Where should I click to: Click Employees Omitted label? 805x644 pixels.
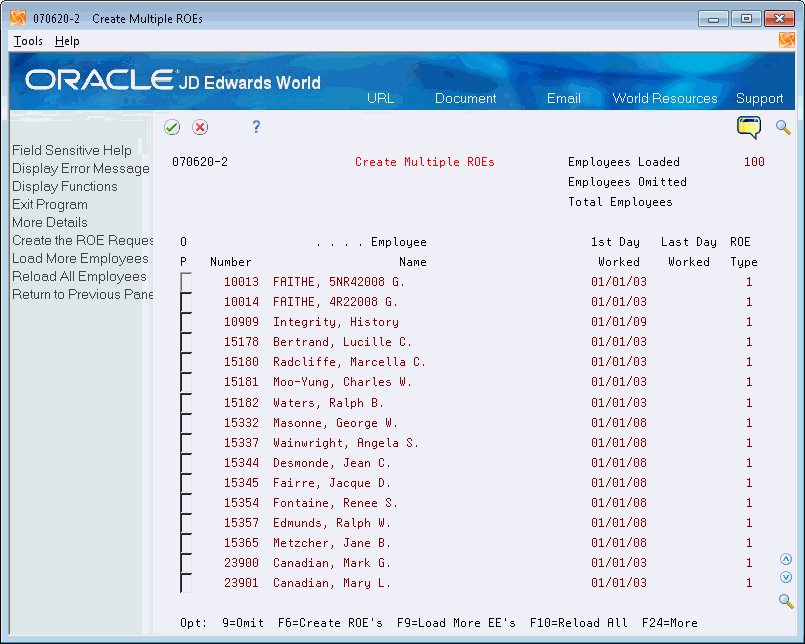627,182
